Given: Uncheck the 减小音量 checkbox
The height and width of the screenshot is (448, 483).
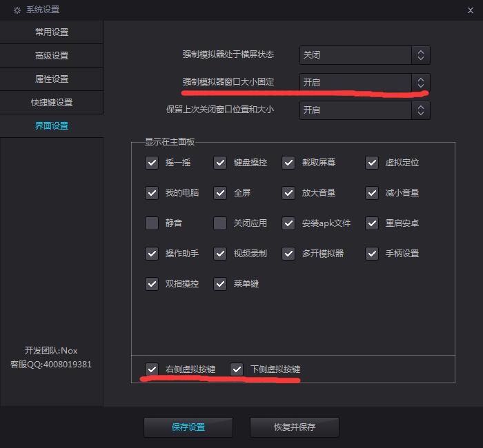Looking at the screenshot, I should (372, 193).
